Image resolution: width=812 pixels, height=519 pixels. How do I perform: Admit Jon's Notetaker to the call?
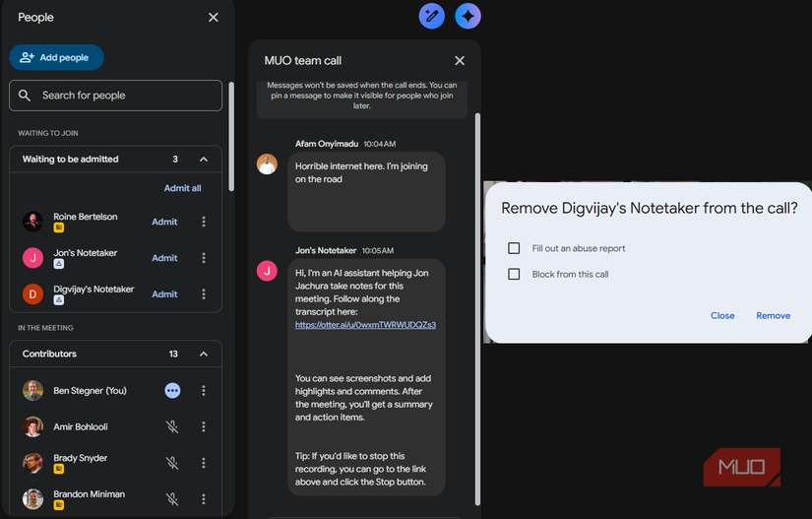164,258
